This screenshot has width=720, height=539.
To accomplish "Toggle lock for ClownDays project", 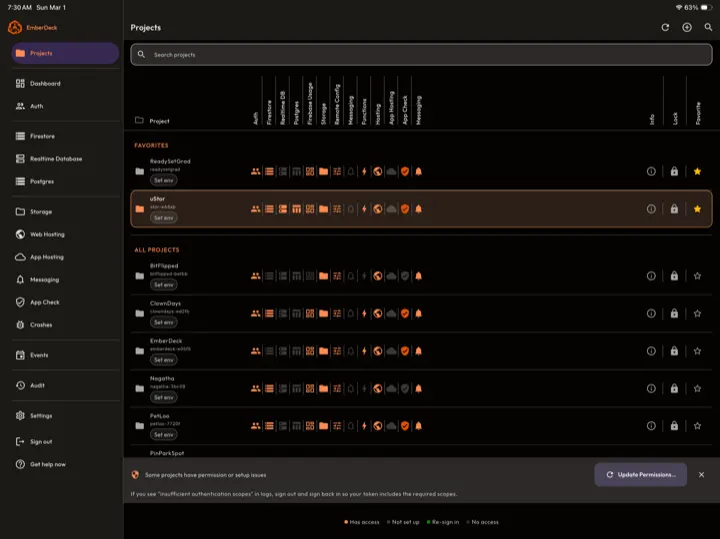I will [x=674, y=314].
